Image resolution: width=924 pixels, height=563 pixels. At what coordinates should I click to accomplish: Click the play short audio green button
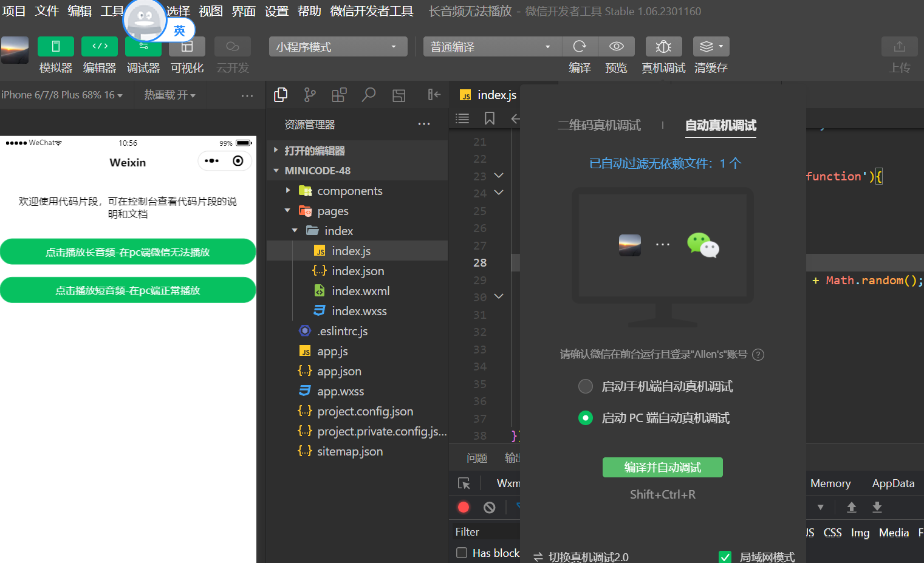pos(128,290)
